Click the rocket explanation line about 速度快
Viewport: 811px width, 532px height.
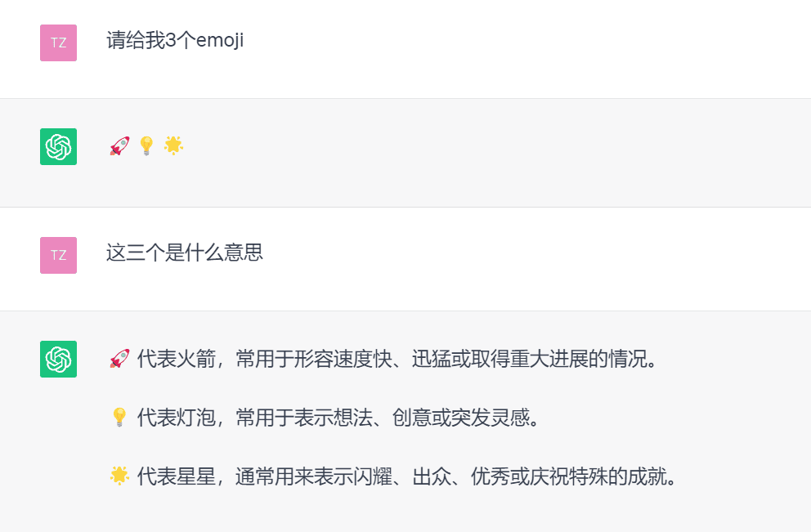(x=383, y=359)
